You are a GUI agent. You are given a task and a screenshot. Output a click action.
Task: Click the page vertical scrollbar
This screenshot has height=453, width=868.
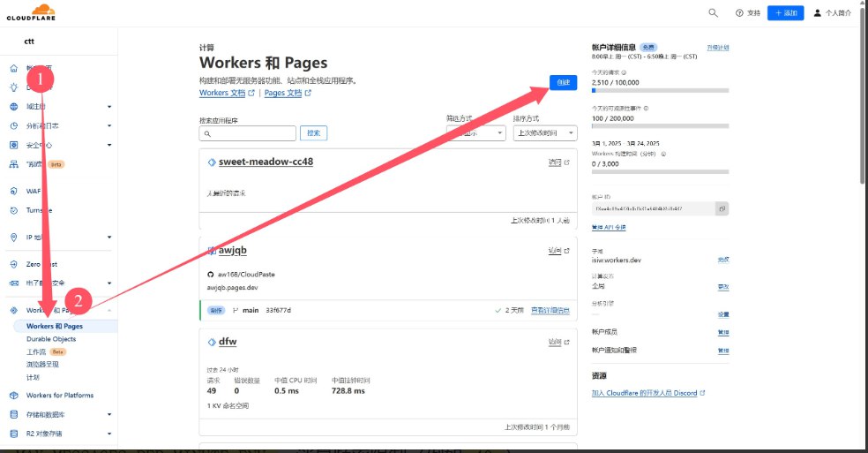click(x=863, y=94)
